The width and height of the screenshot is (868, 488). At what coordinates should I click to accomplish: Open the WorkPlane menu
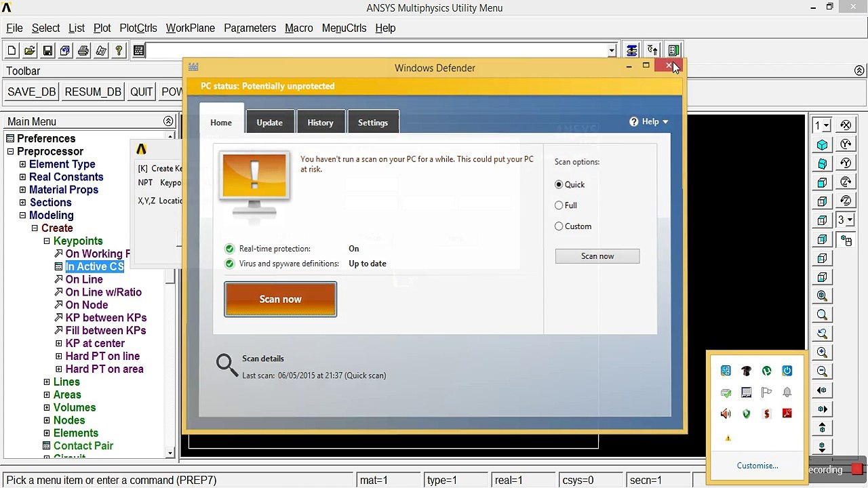tap(191, 28)
